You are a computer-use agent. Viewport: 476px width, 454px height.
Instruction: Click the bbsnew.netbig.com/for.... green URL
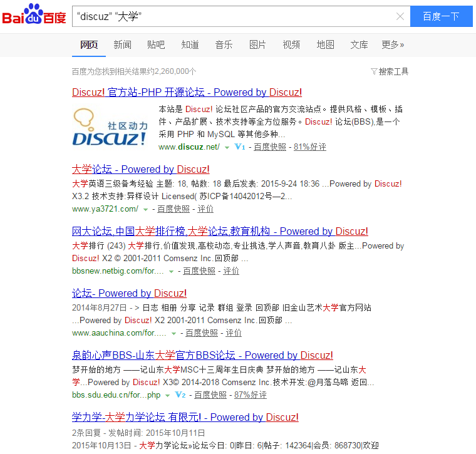pos(118,271)
